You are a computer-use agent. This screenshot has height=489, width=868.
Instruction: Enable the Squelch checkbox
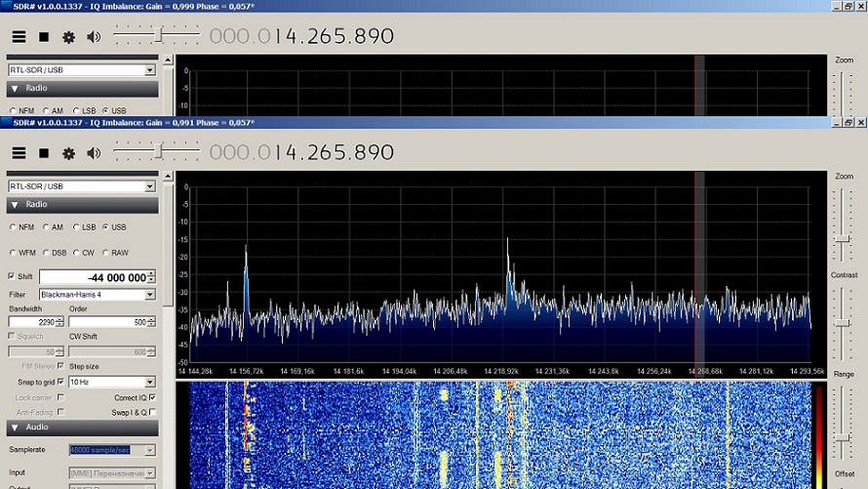tap(12, 336)
